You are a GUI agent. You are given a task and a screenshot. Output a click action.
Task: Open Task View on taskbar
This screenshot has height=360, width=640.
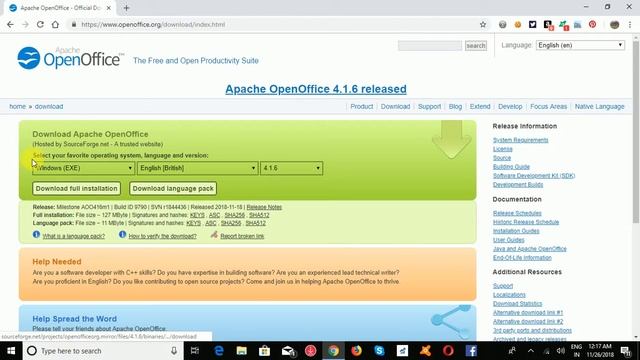(x=195, y=351)
